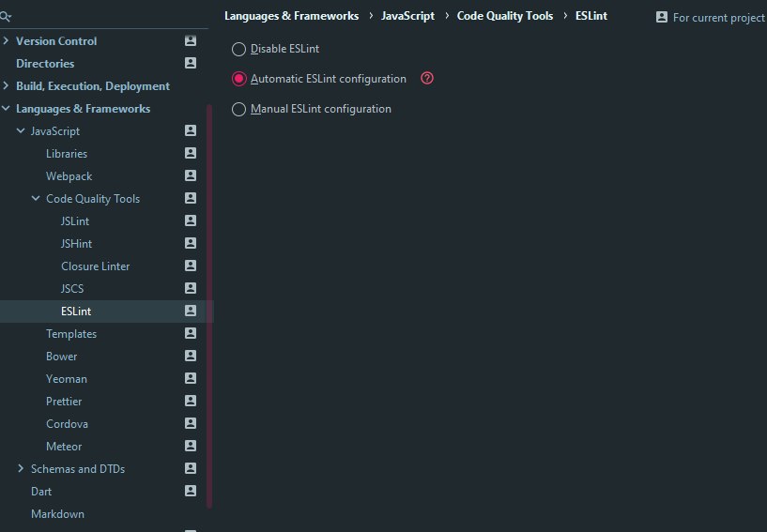Click the project-level icon next to Version Control
This screenshot has width=767, height=532.
tap(191, 40)
